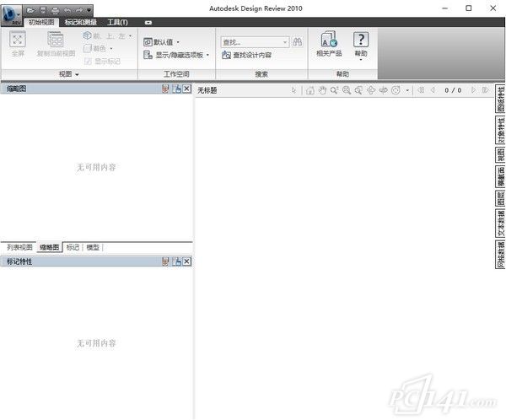Switch to the 标记 bottom tab

[x=73, y=247]
